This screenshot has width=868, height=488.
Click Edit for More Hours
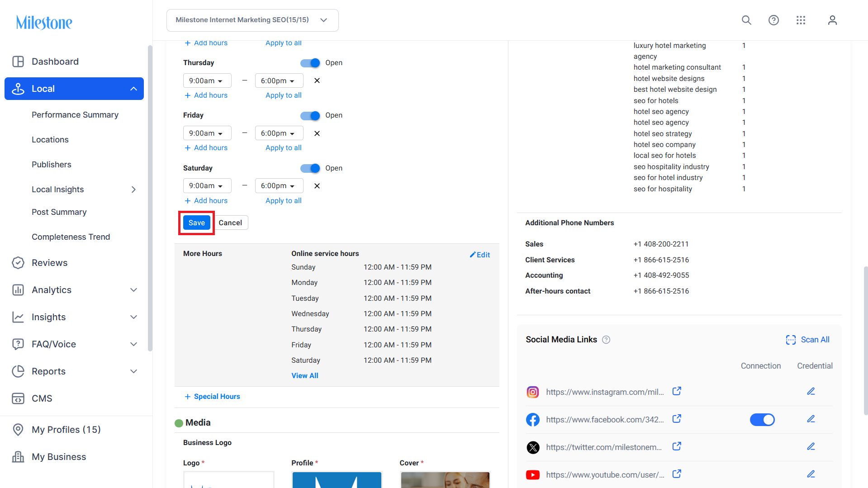coord(479,255)
